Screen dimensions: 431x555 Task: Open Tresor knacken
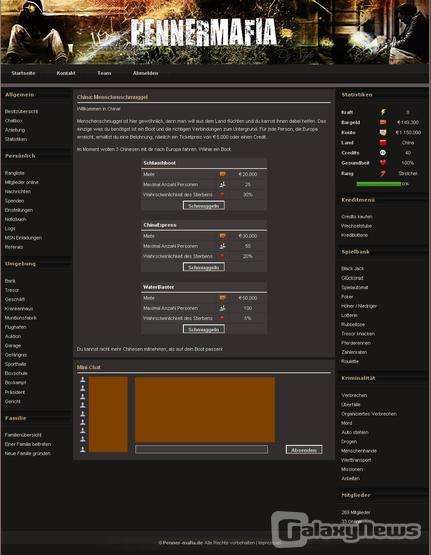tap(358, 333)
